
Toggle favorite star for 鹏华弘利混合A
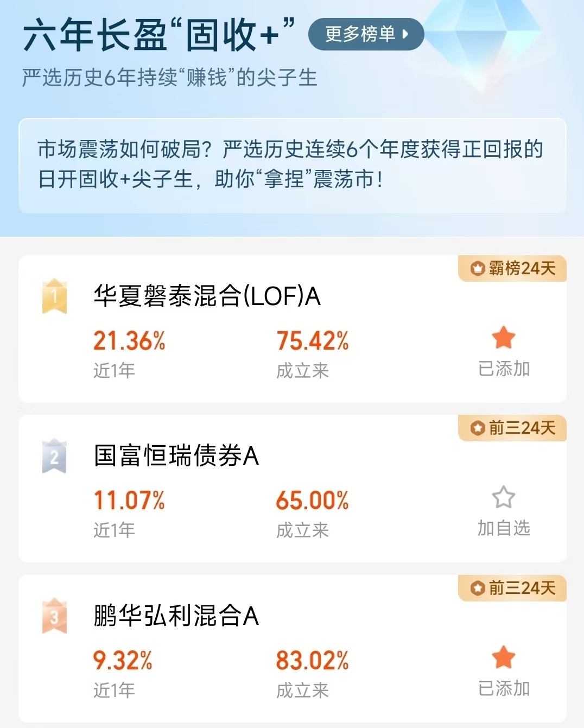[x=503, y=657]
